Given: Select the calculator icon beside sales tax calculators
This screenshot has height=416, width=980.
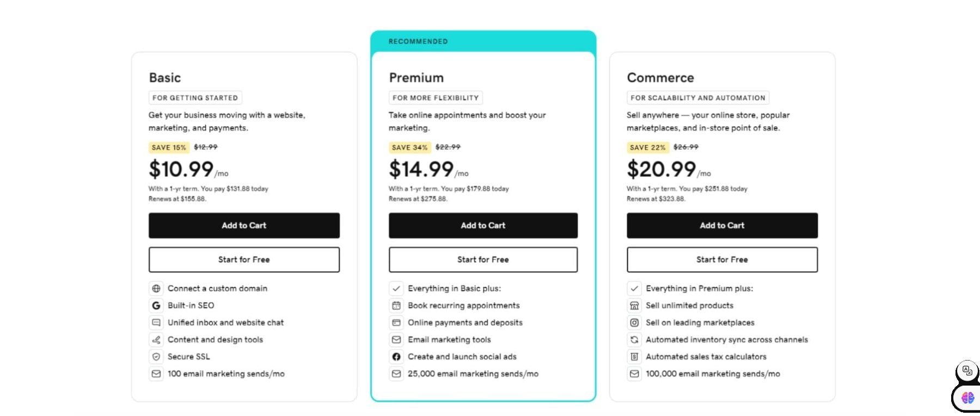Looking at the screenshot, I should pos(634,357).
